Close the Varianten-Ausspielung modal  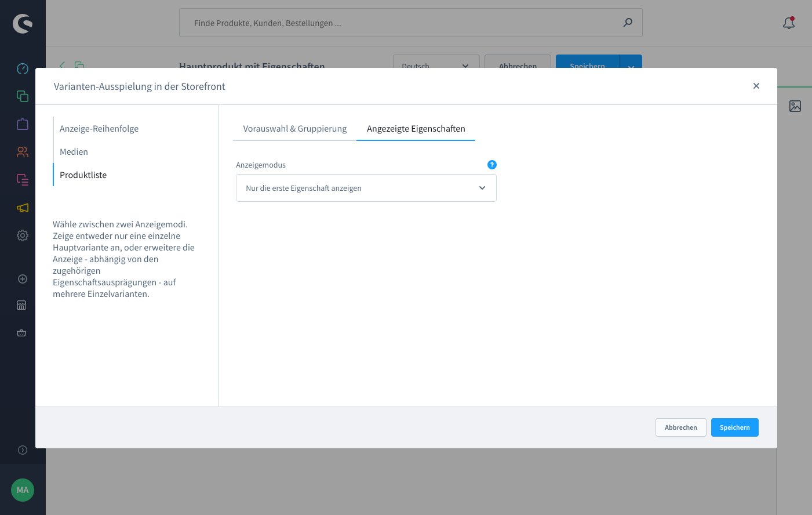click(756, 86)
